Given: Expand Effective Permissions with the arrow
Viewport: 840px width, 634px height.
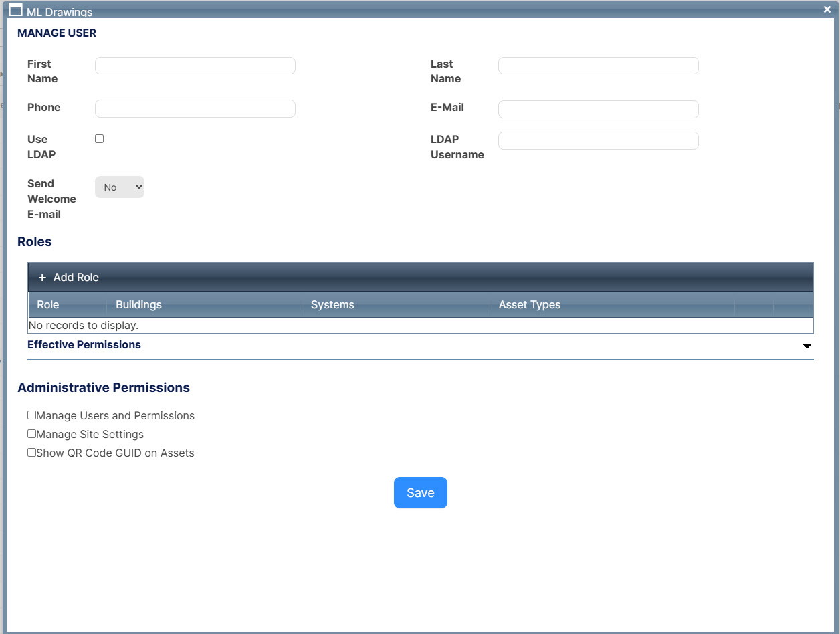Looking at the screenshot, I should click(x=807, y=346).
